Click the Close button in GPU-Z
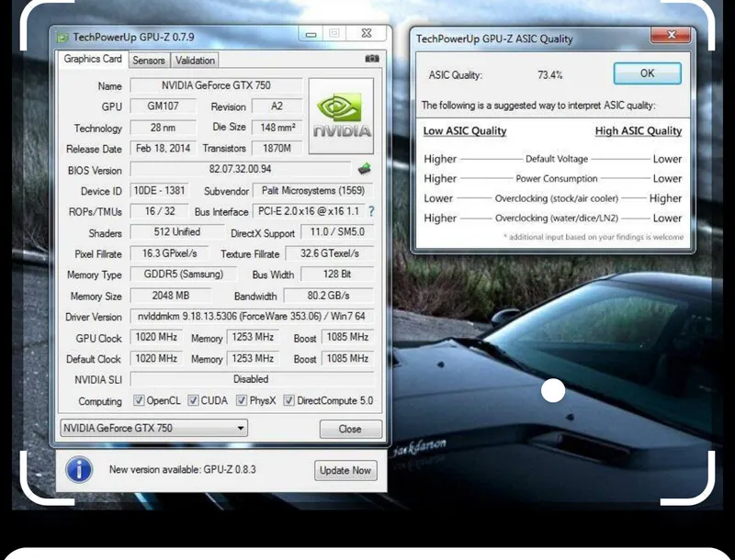The width and height of the screenshot is (735, 560). 350,429
